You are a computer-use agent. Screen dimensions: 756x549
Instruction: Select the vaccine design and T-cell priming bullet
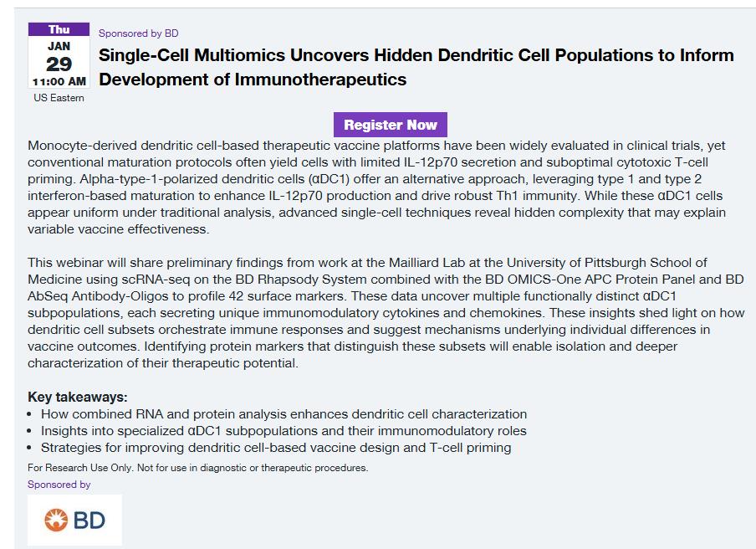click(275, 447)
